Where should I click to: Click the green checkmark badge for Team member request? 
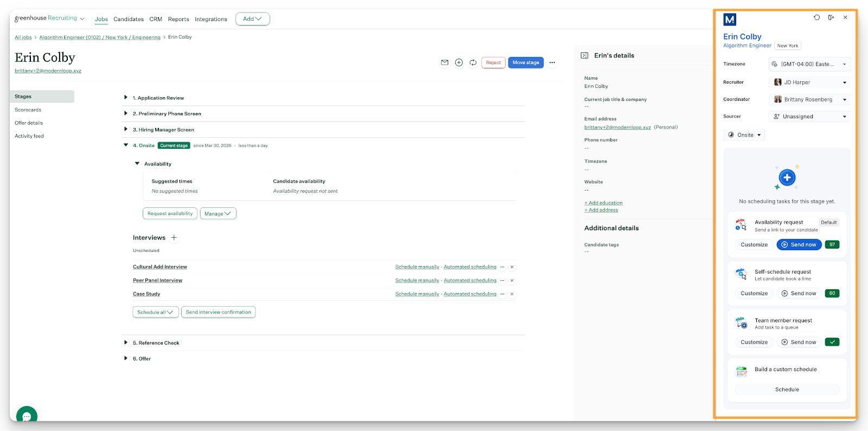tap(832, 342)
